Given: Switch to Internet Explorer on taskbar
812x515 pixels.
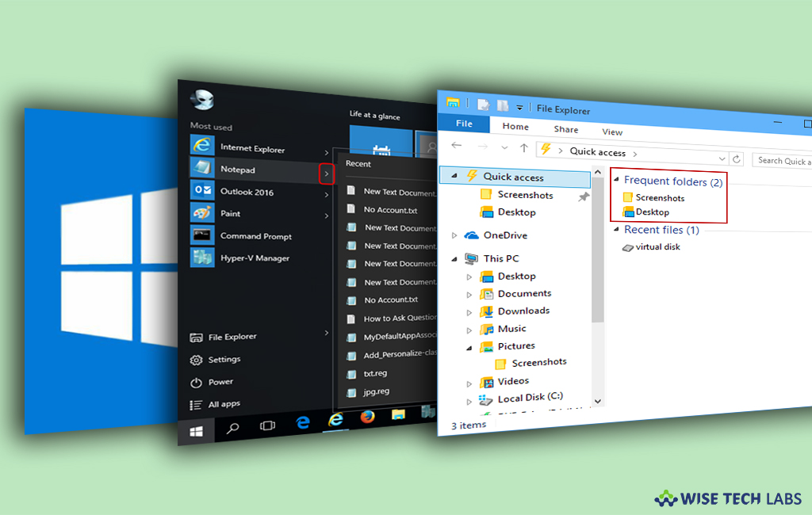Looking at the screenshot, I should point(335,420).
